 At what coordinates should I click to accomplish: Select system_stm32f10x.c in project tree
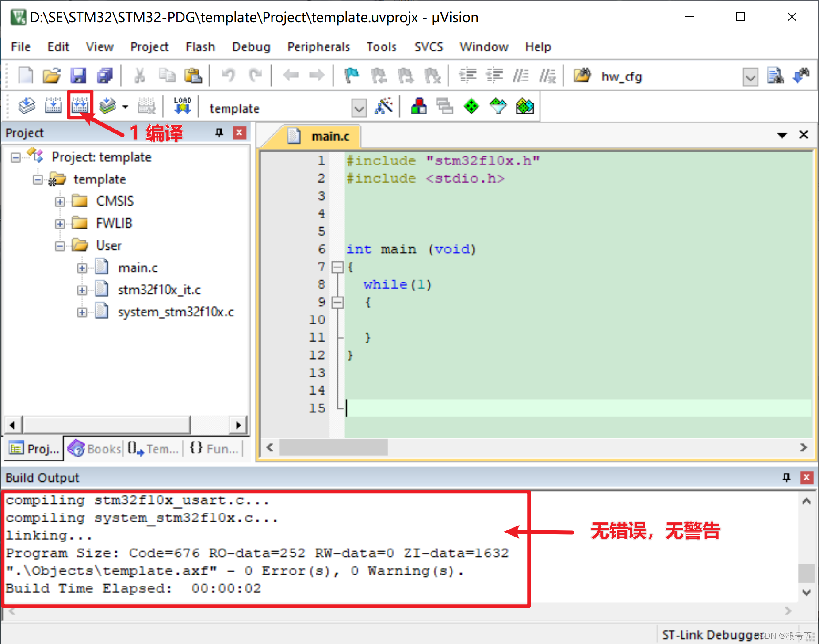coord(176,312)
